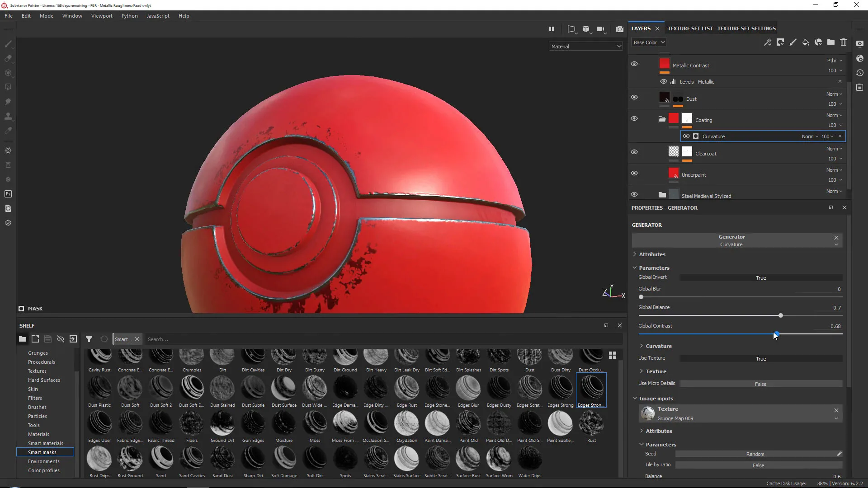Add a new folder in Layers panel

point(831,42)
